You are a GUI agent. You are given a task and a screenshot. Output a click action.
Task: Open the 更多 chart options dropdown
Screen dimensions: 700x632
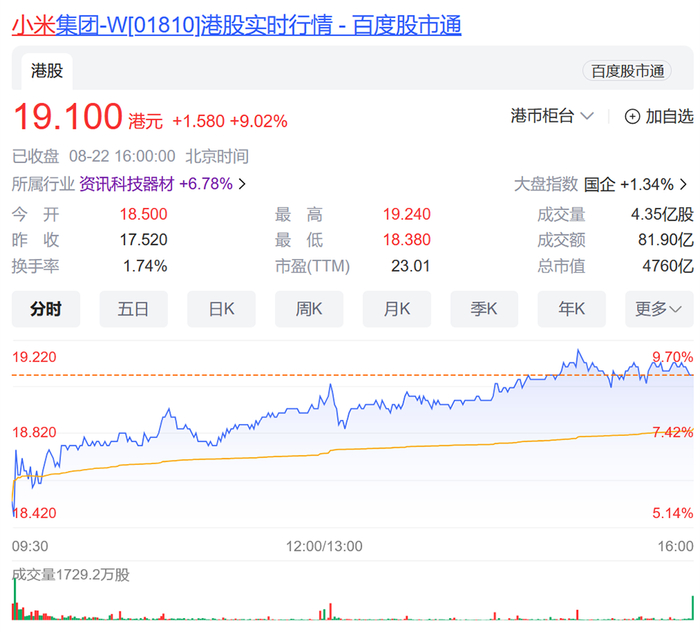point(659,309)
